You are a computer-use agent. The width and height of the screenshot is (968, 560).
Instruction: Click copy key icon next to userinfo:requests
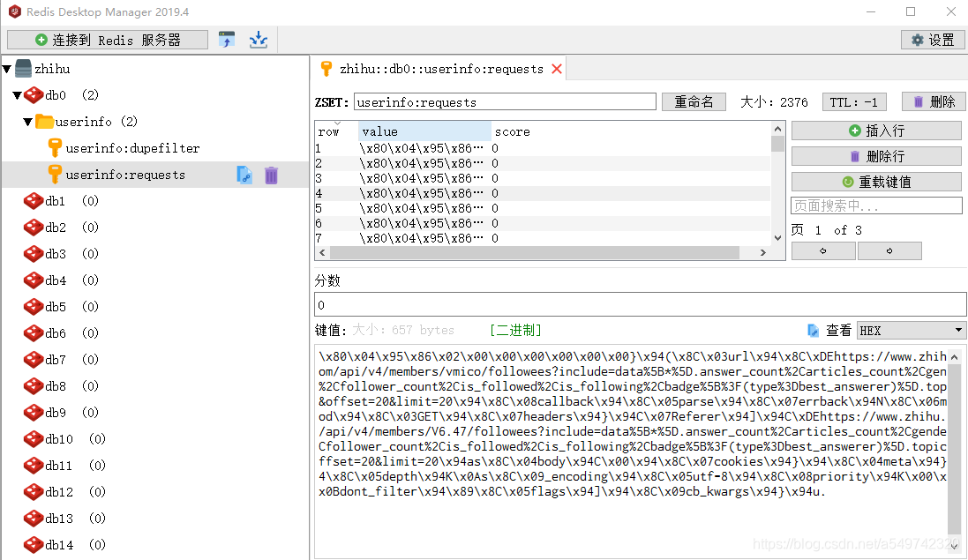pos(244,175)
